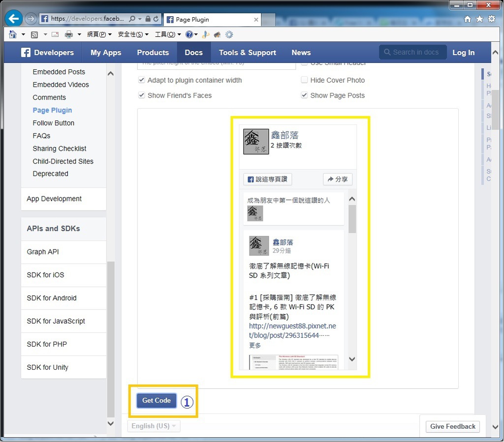504x442 pixels.
Task: Close the Page Plugin browser tab
Action: click(x=256, y=20)
